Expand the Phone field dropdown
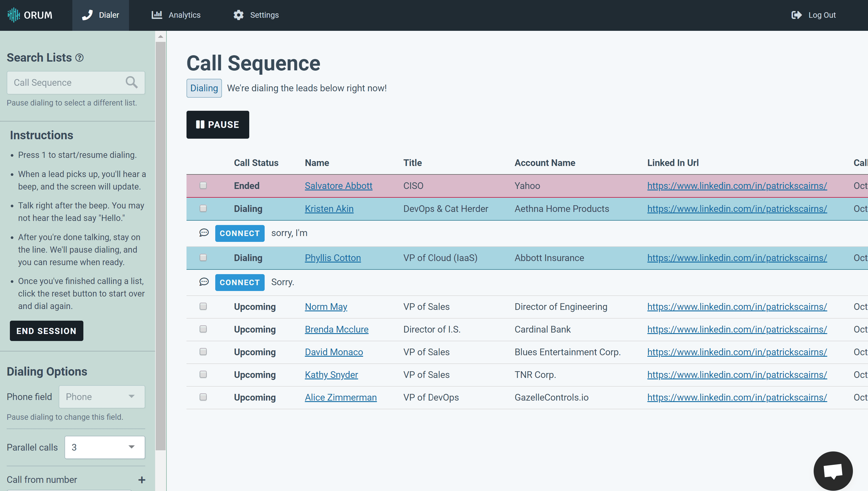Image resolution: width=868 pixels, height=491 pixels. click(102, 397)
